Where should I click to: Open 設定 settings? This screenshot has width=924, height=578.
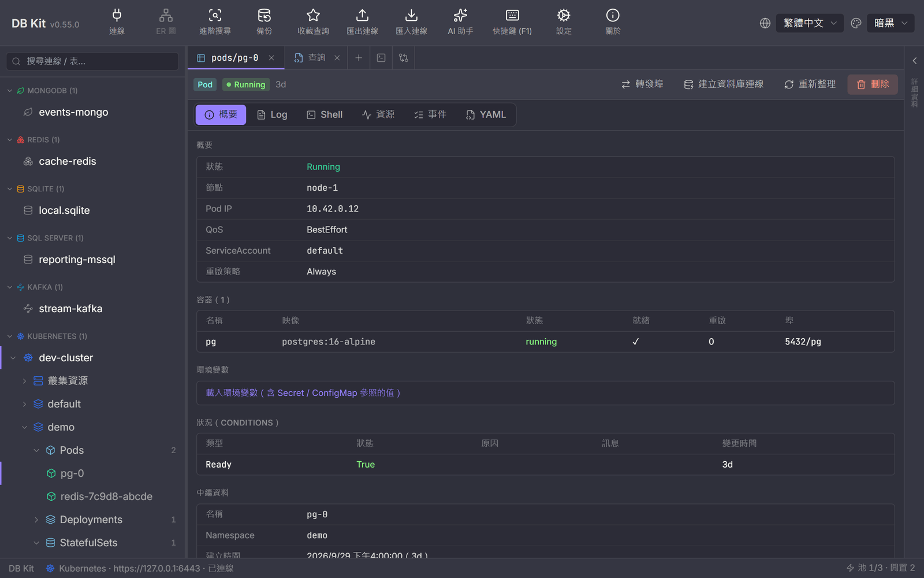pos(564,22)
